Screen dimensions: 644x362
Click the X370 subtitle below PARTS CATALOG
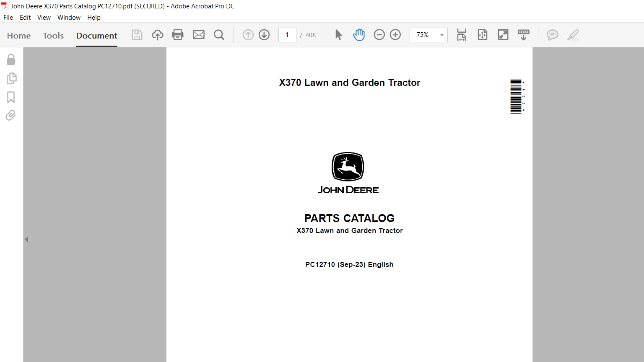(349, 230)
